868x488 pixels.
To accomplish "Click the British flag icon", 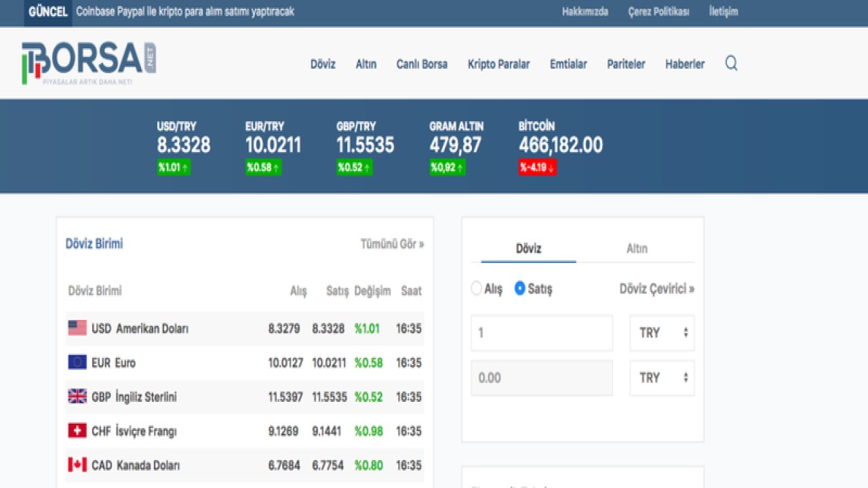I will click(x=77, y=396).
